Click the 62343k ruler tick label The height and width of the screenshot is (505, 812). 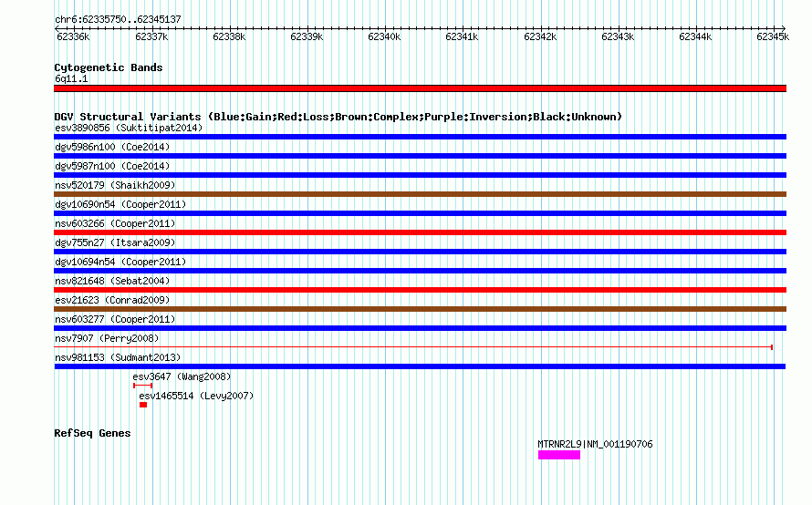[x=618, y=37]
